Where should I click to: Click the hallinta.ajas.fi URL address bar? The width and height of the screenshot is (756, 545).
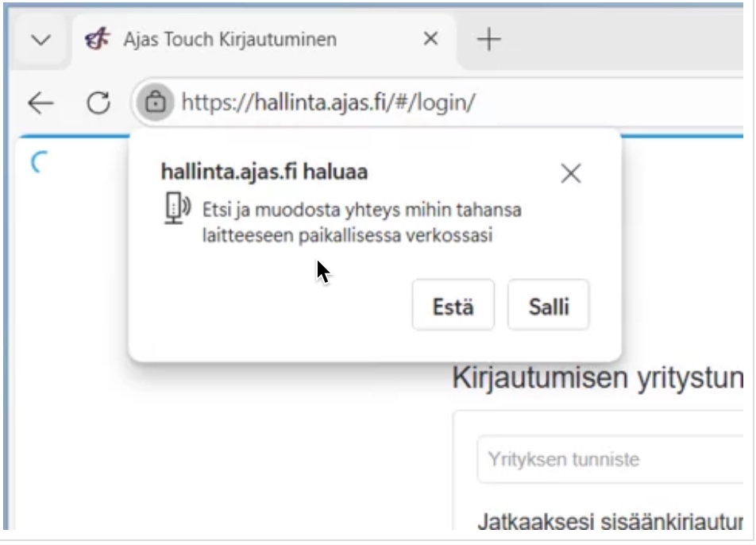(397, 102)
